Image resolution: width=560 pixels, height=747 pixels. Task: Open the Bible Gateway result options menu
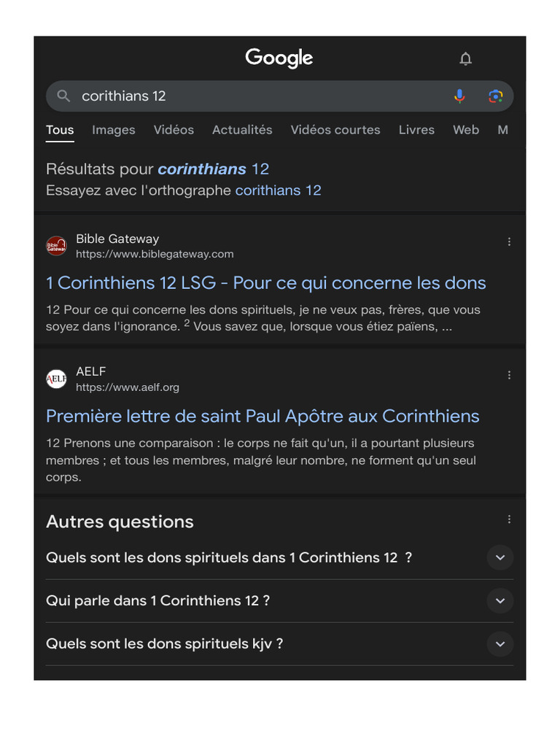pos(509,242)
